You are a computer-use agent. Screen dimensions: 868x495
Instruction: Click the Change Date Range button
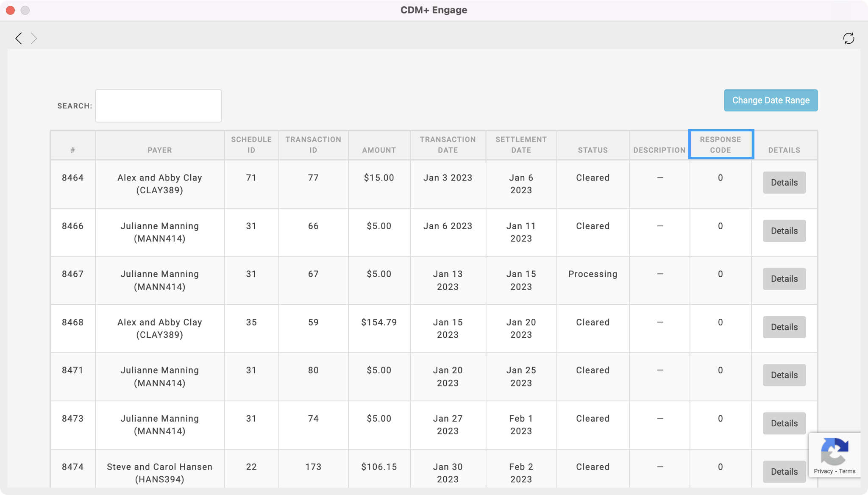[771, 100]
